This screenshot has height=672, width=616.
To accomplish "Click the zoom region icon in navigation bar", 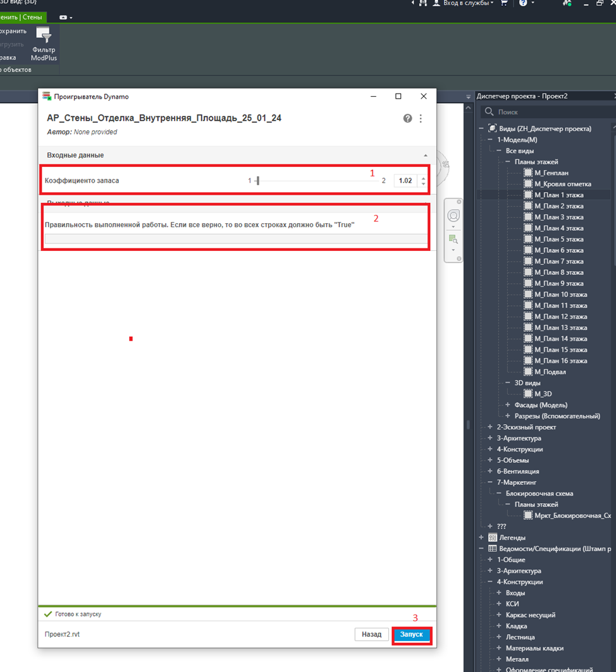I will coord(453,239).
